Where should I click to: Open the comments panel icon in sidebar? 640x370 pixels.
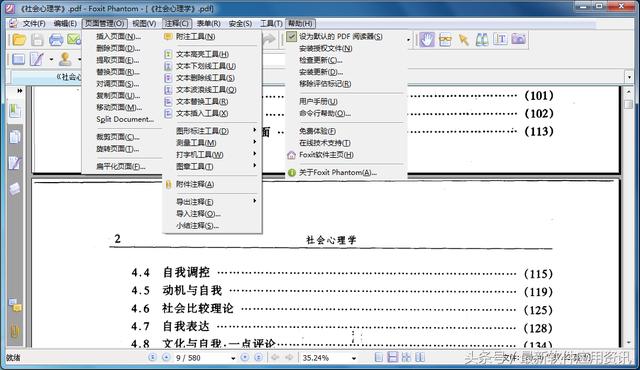[x=16, y=305]
